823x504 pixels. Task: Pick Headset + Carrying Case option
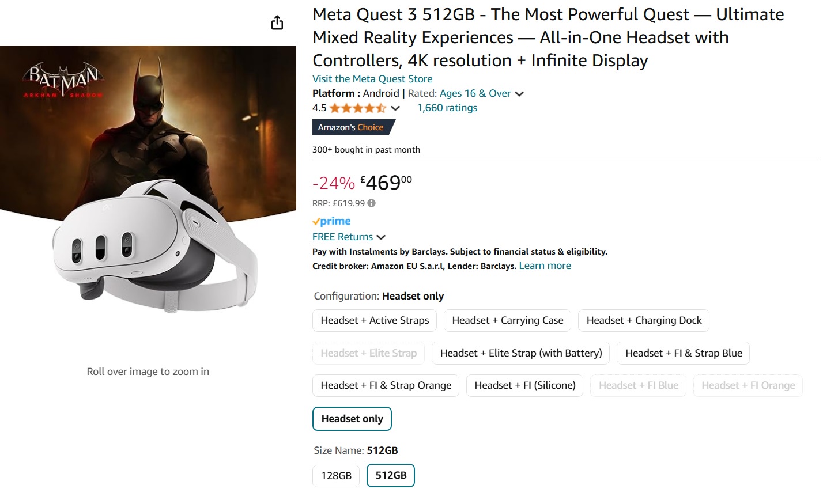(507, 320)
